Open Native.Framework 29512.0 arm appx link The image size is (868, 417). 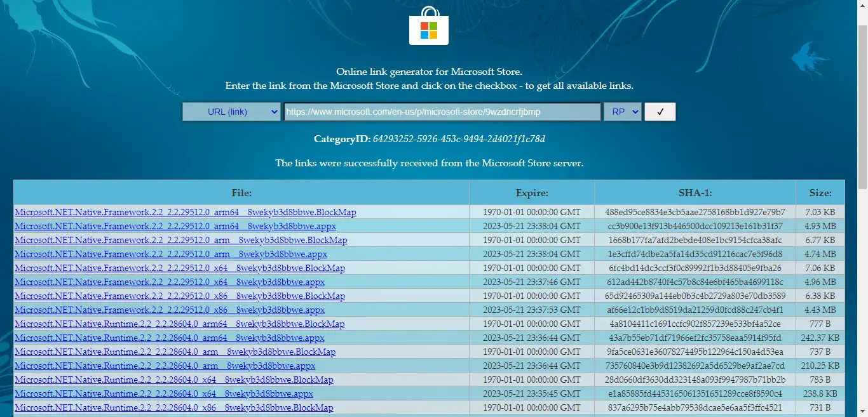[x=171, y=254]
